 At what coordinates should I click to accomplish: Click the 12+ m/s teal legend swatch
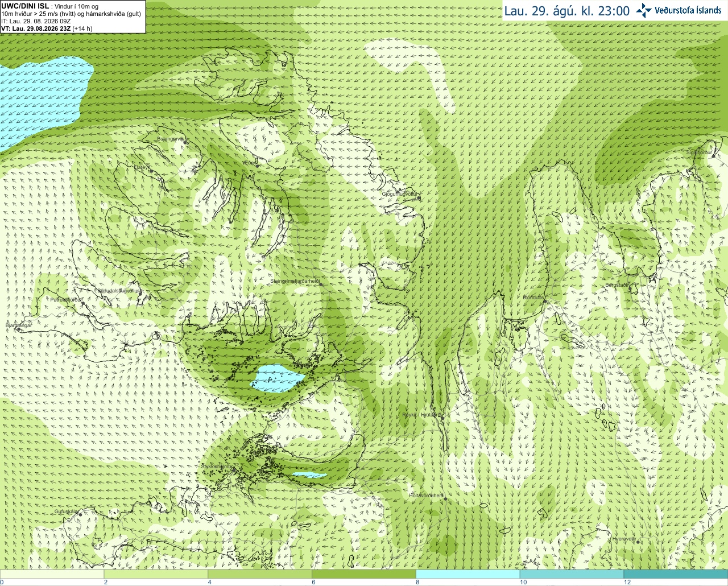pos(676,575)
